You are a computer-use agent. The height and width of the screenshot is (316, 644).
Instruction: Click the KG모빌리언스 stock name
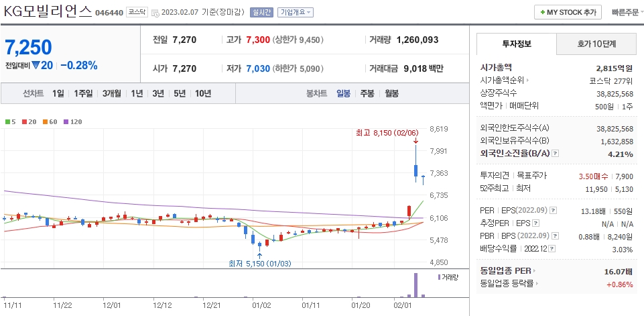click(x=48, y=11)
